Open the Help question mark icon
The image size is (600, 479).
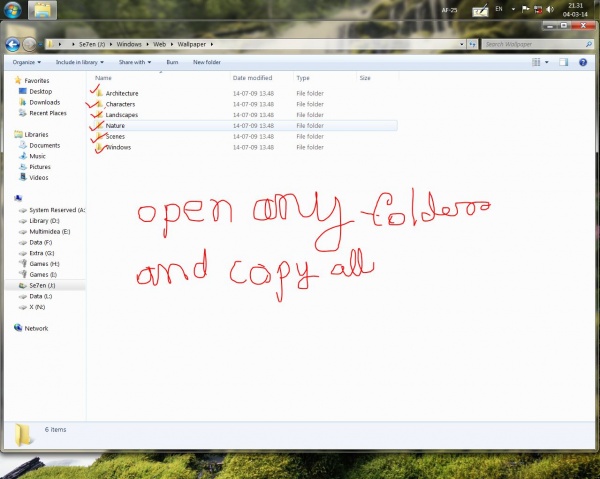pos(583,62)
